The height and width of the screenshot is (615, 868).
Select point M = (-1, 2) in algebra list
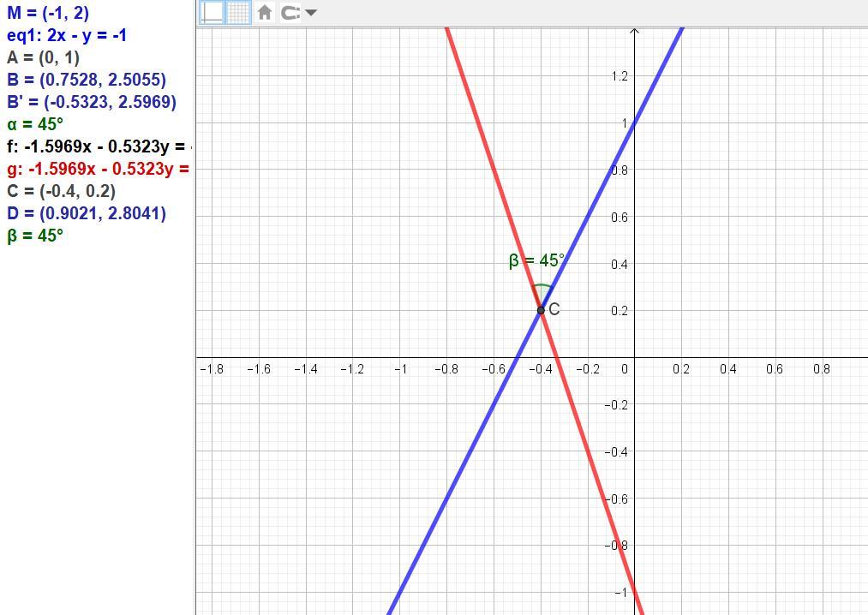pyautogui.click(x=48, y=13)
